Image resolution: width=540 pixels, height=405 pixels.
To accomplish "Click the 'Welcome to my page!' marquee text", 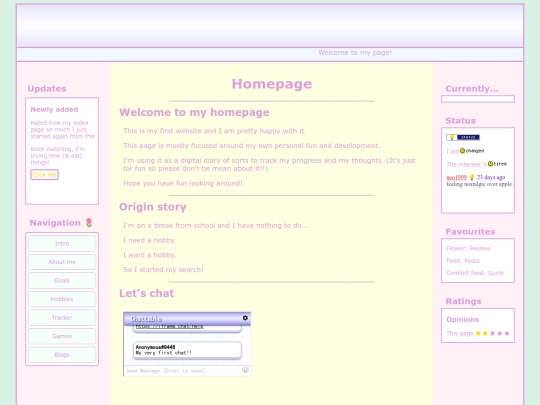I will pyautogui.click(x=355, y=53).
